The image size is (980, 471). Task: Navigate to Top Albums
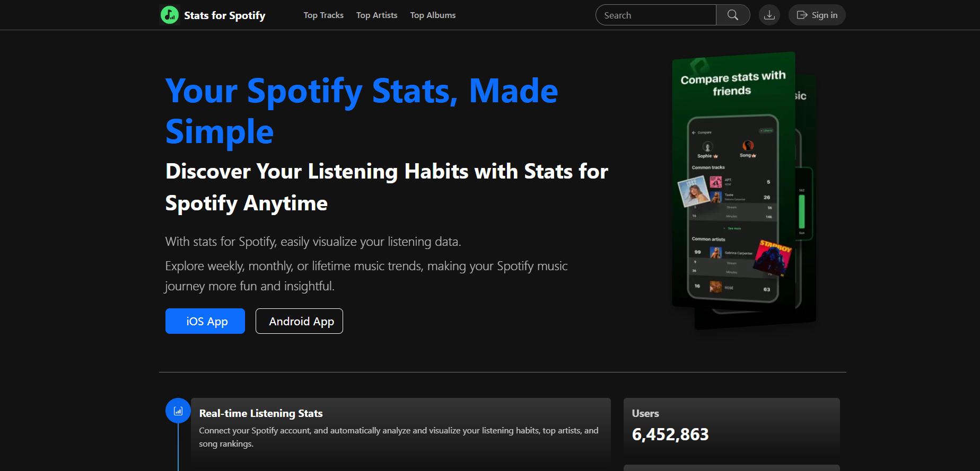tap(432, 15)
